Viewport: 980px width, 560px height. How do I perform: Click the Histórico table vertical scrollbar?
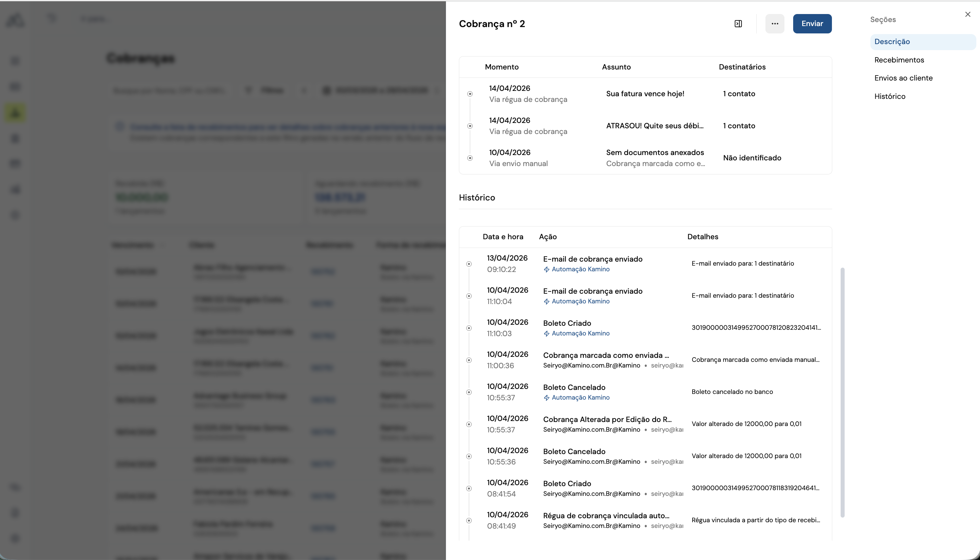pyautogui.click(x=842, y=392)
